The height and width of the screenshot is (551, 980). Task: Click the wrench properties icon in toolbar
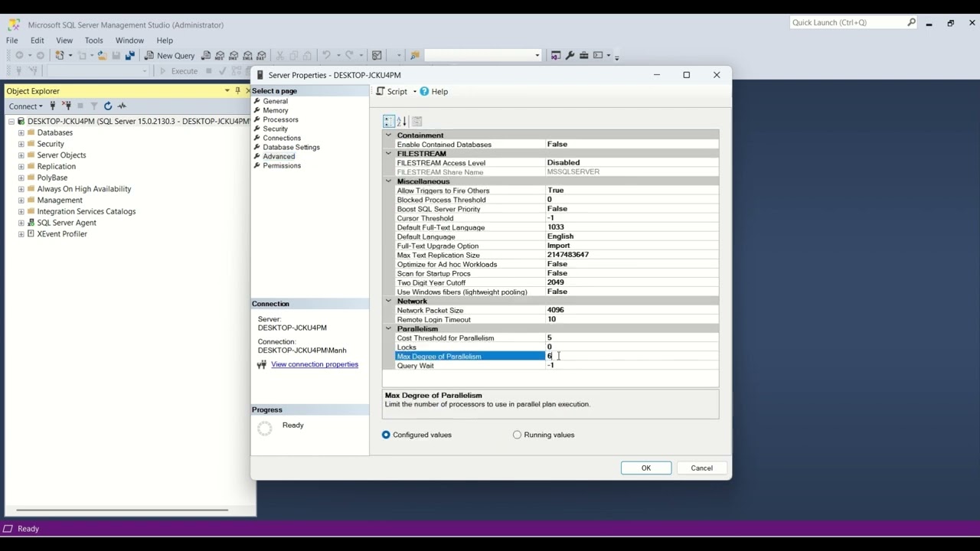pos(570,55)
